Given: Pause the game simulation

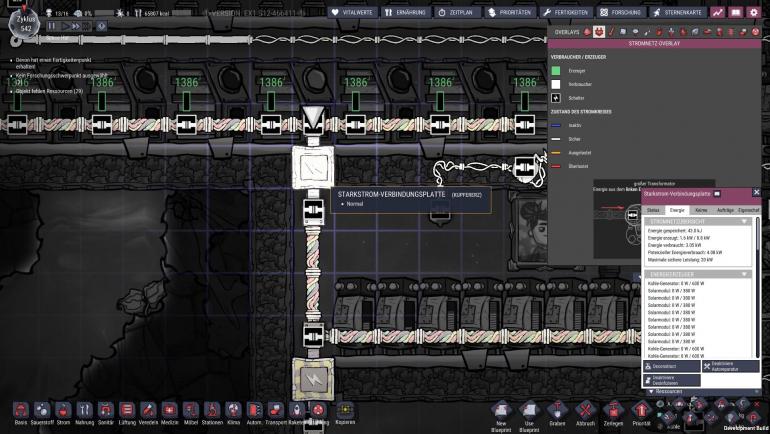Looking at the screenshot, I should coord(52,26).
